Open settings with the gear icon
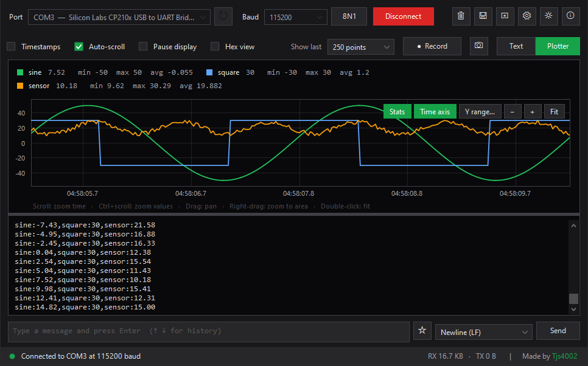Screen dimensions: 588x366 [x=527, y=16]
